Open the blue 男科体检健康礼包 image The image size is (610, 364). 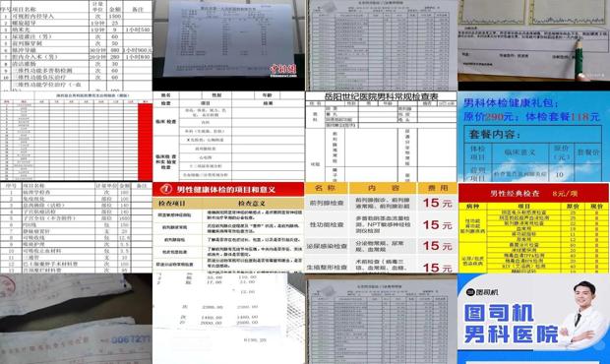533,137
